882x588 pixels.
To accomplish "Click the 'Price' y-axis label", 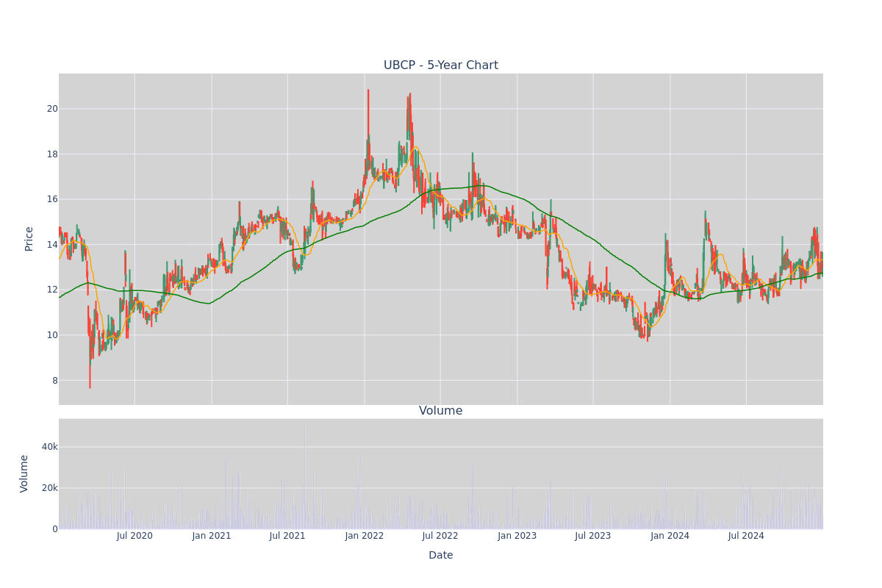I will [29, 239].
